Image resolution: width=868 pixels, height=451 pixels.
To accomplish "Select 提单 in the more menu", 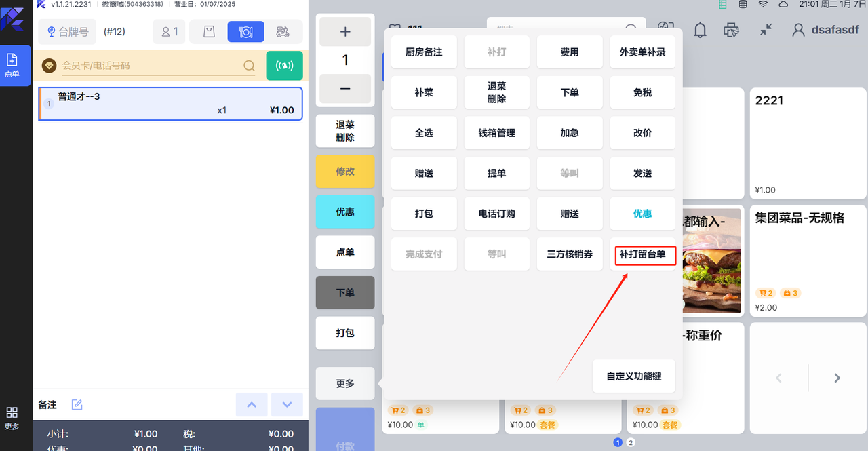I will pyautogui.click(x=497, y=173).
